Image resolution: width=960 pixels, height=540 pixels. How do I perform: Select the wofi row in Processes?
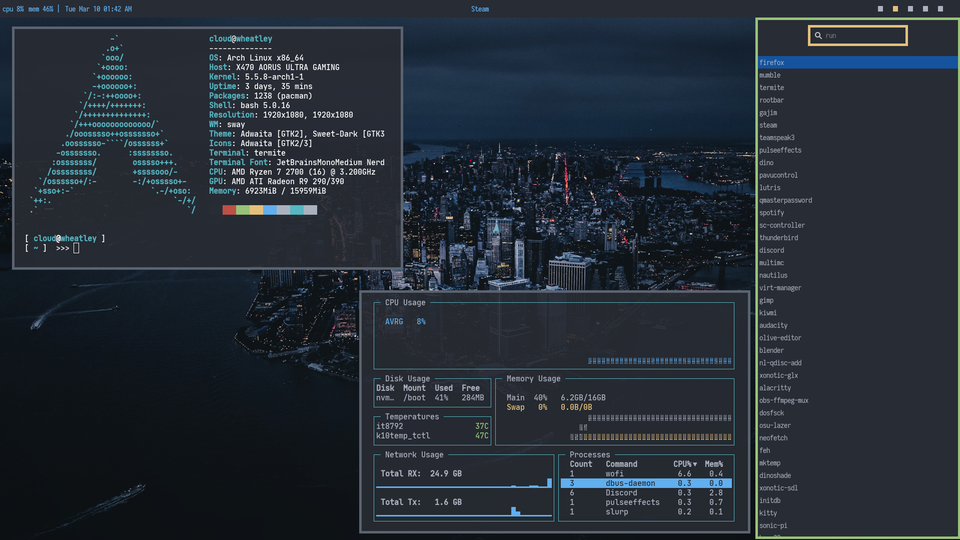(646, 474)
